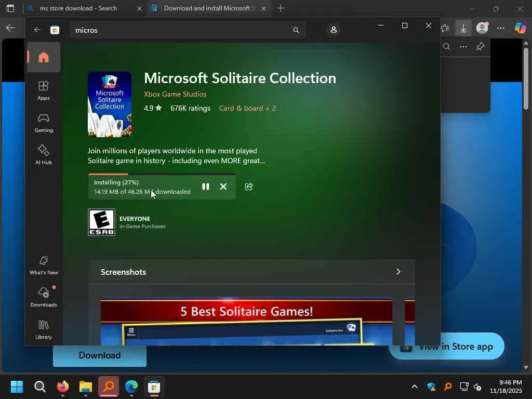Open the Home section in Store sidebar
532x399 pixels.
click(44, 57)
